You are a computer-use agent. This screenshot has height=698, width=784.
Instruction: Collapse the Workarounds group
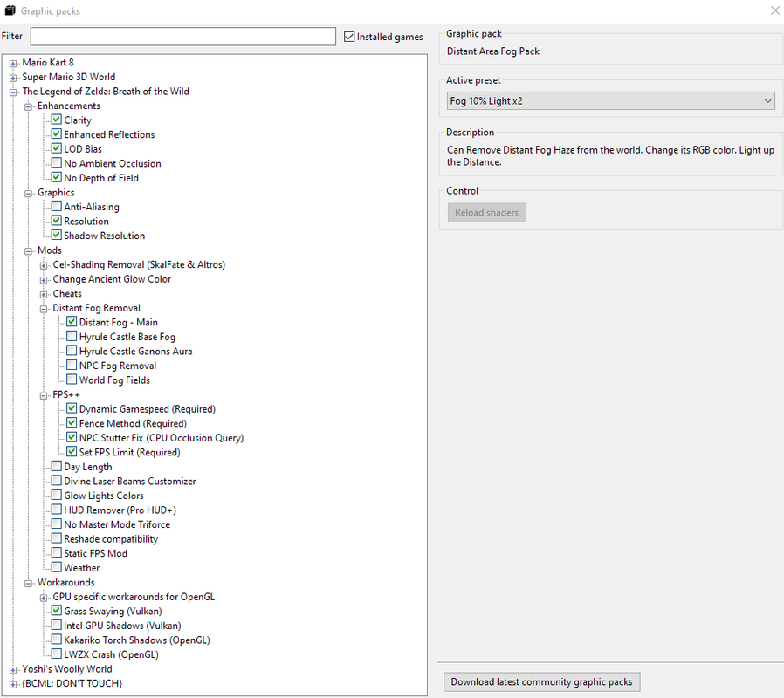point(29,584)
